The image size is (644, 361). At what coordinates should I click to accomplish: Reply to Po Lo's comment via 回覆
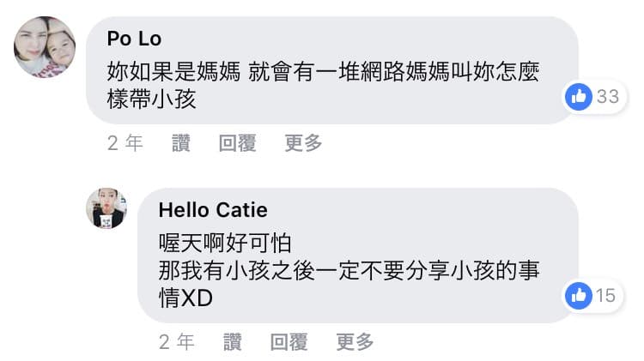(x=237, y=143)
